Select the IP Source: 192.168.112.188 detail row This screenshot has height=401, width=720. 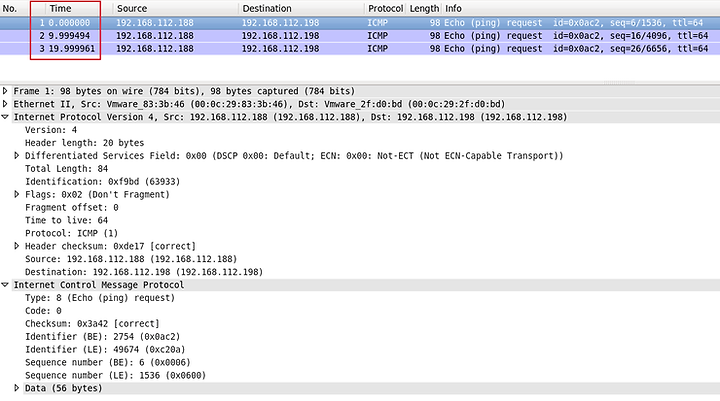click(x=131, y=259)
